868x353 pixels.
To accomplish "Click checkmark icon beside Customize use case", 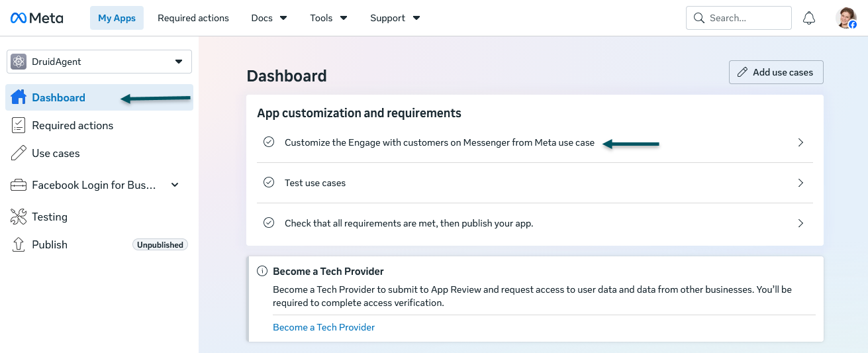I will point(269,142).
